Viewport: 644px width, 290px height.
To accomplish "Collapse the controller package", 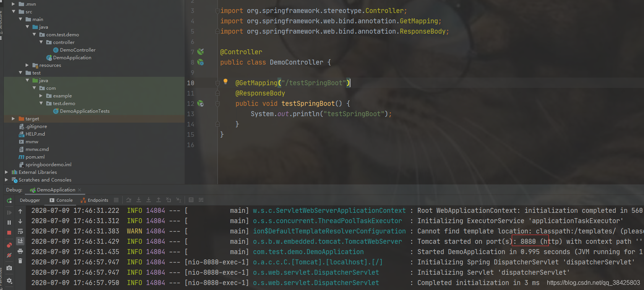I will 41,42.
